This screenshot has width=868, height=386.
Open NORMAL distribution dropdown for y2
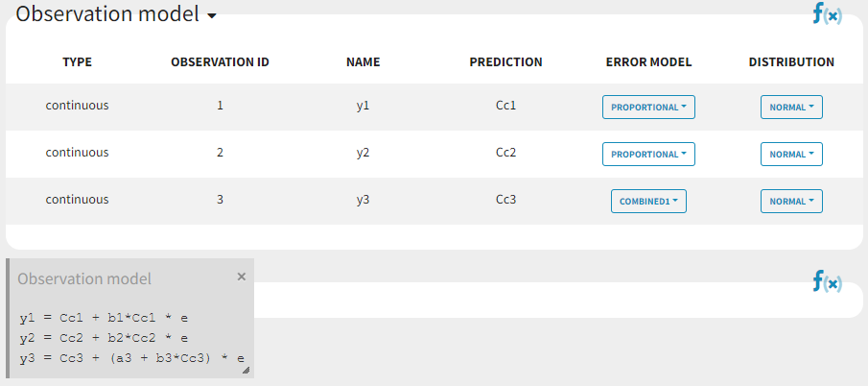[791, 154]
